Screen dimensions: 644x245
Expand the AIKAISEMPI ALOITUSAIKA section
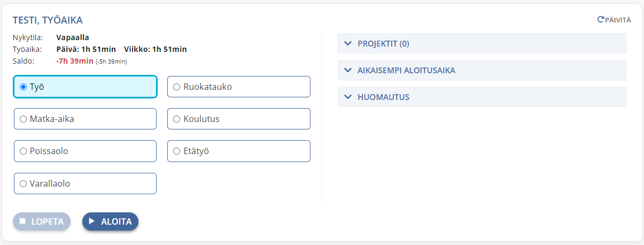pyautogui.click(x=482, y=70)
